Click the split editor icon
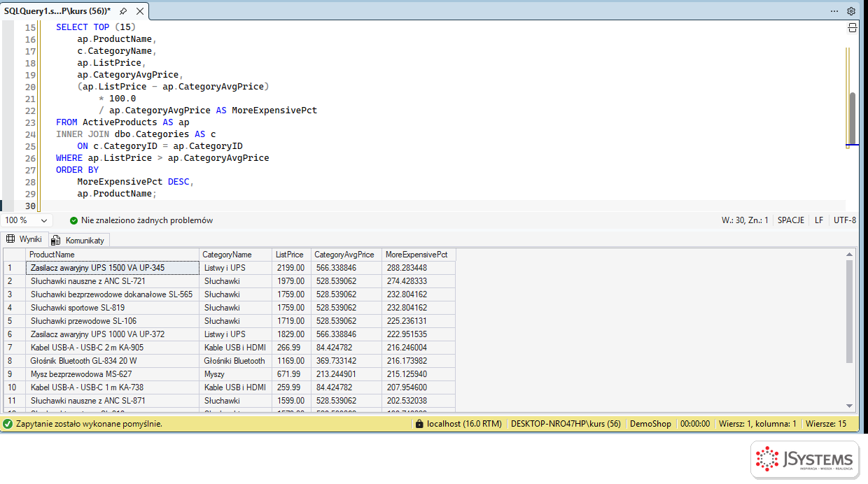This screenshot has height=484, width=868. (x=853, y=27)
